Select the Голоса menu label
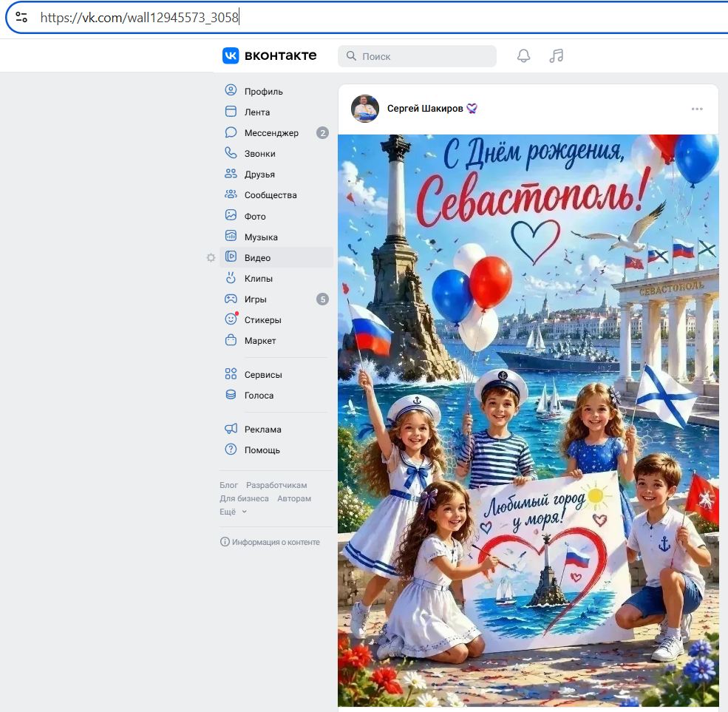 pos(259,396)
